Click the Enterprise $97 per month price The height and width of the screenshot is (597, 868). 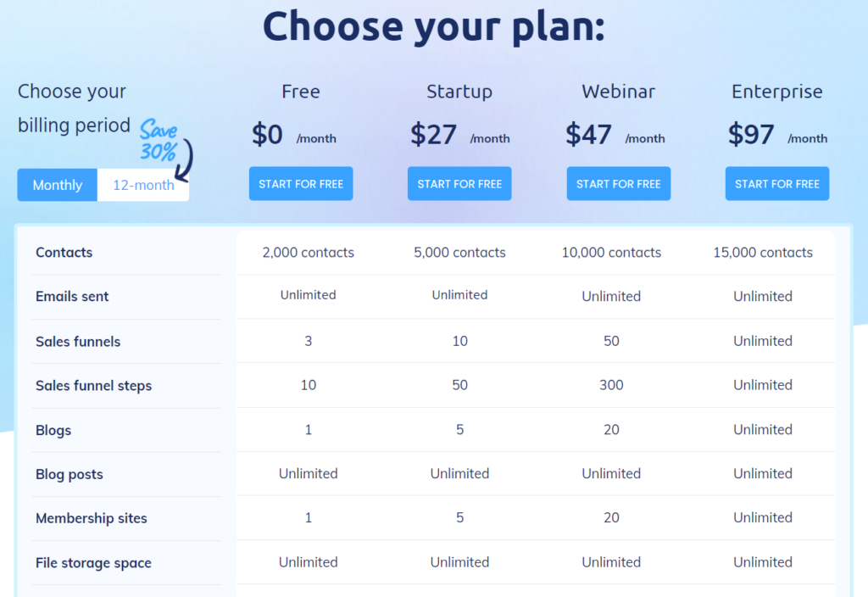click(776, 136)
